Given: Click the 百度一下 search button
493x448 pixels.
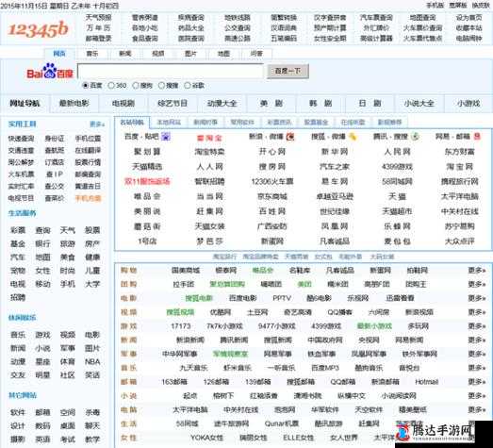Looking at the screenshot, I should (288, 71).
